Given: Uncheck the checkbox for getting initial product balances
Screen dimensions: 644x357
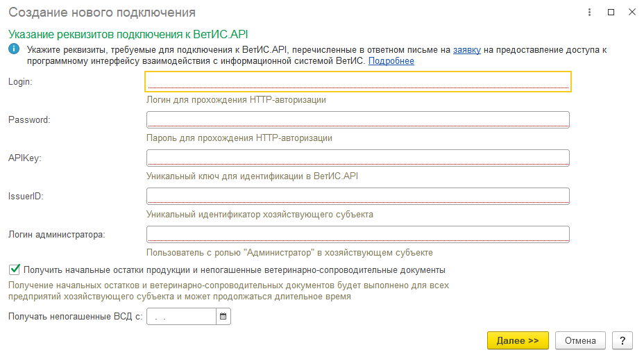Looking at the screenshot, I should (15, 269).
